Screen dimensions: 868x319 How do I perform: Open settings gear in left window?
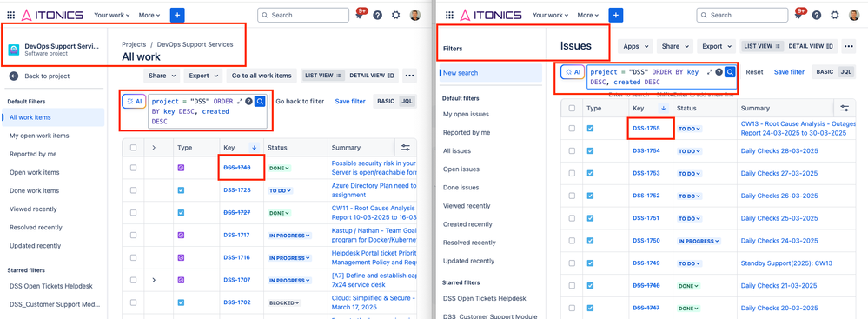click(396, 15)
